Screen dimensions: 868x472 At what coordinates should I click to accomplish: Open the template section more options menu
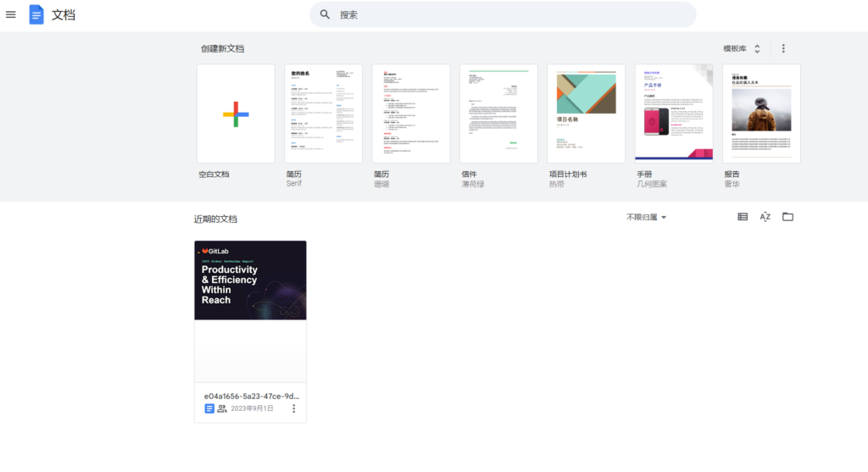[783, 48]
